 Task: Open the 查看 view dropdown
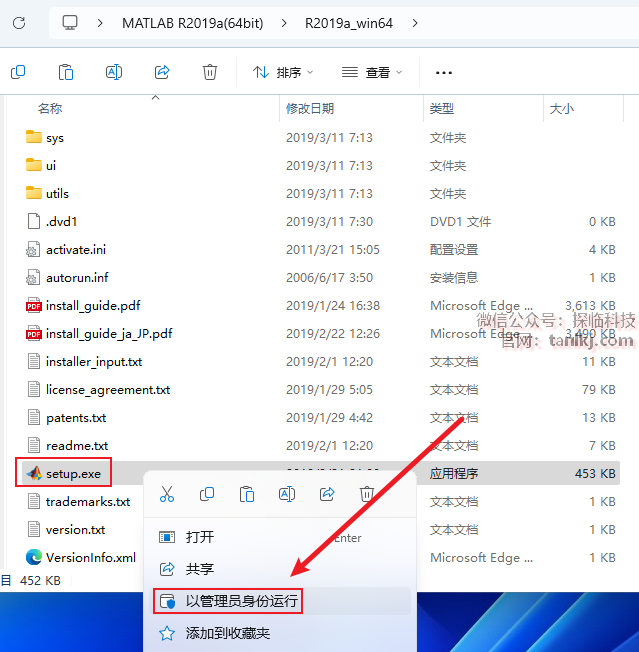[372, 72]
